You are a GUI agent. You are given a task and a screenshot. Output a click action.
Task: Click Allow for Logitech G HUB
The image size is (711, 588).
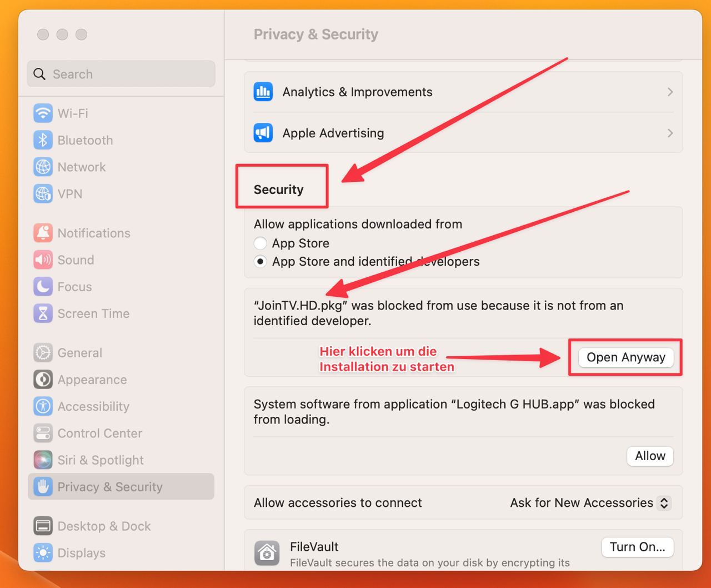pyautogui.click(x=650, y=456)
